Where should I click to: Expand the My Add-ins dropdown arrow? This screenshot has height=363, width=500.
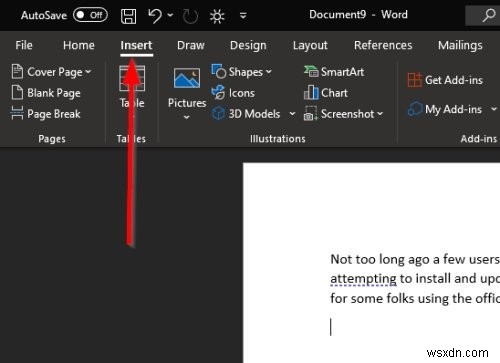(494, 109)
